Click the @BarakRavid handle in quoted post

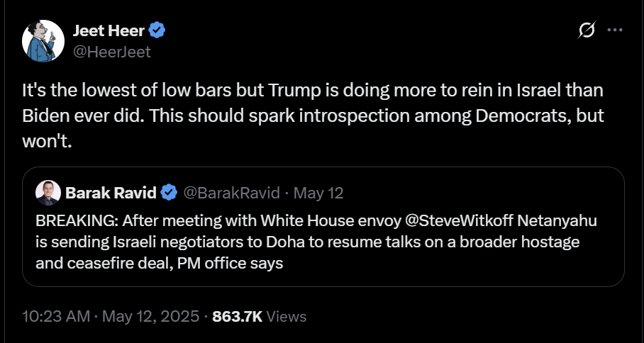pyautogui.click(x=231, y=193)
